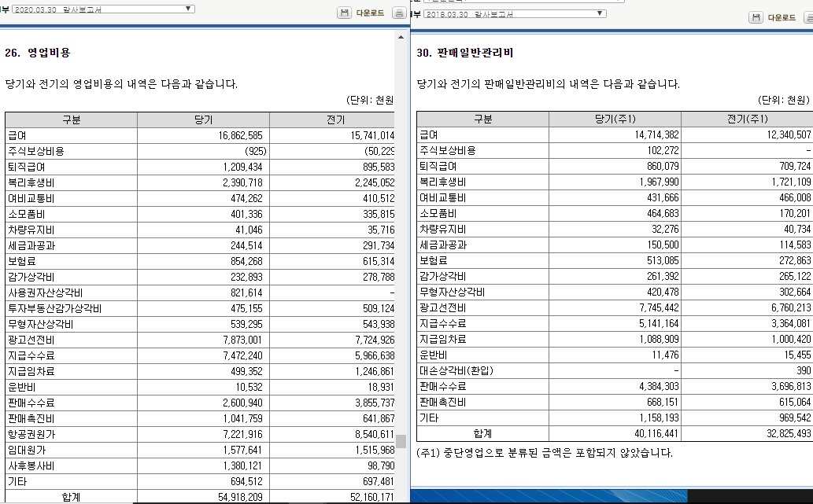Click the value 12,340,507

789,134
